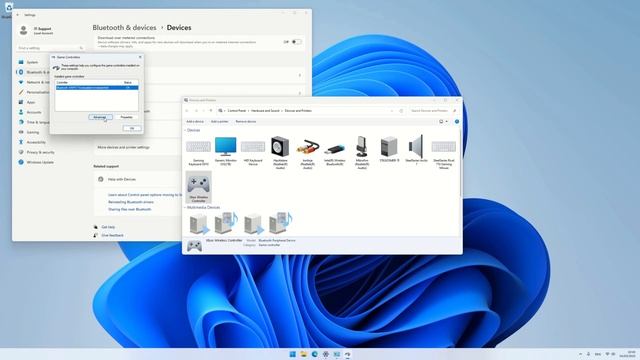
Task: Open help in Devices and Printers window
Action: coord(457,122)
